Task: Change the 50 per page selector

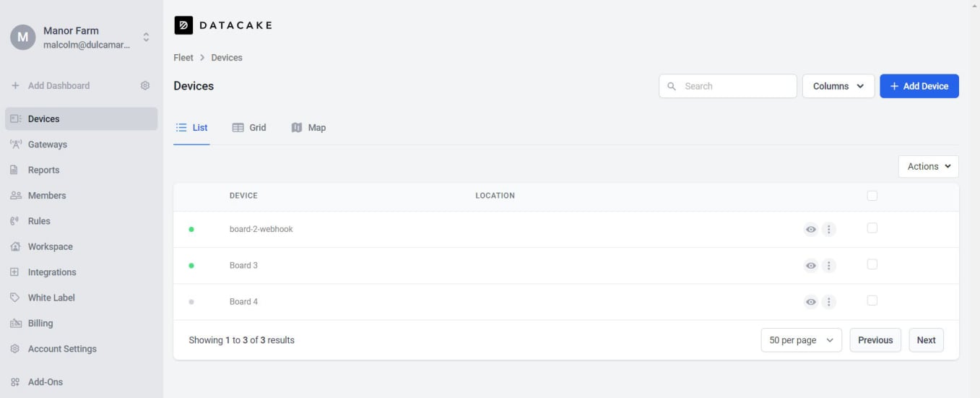Action: [801, 340]
